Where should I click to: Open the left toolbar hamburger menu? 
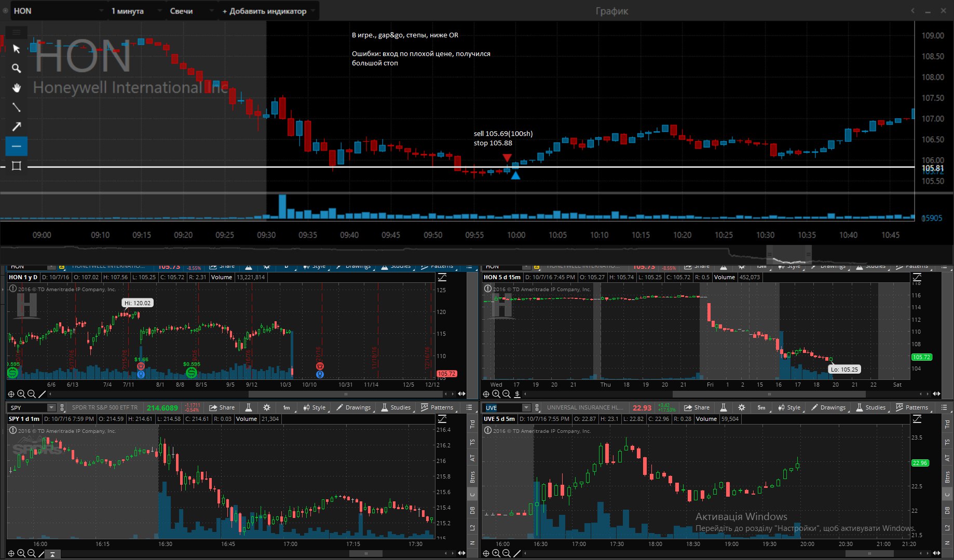pyautogui.click(x=16, y=32)
